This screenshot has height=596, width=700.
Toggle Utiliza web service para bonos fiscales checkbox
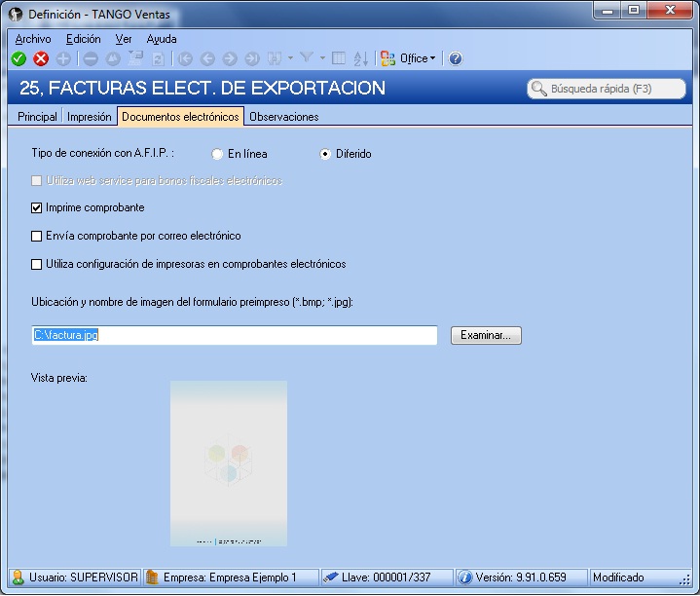[x=37, y=181]
